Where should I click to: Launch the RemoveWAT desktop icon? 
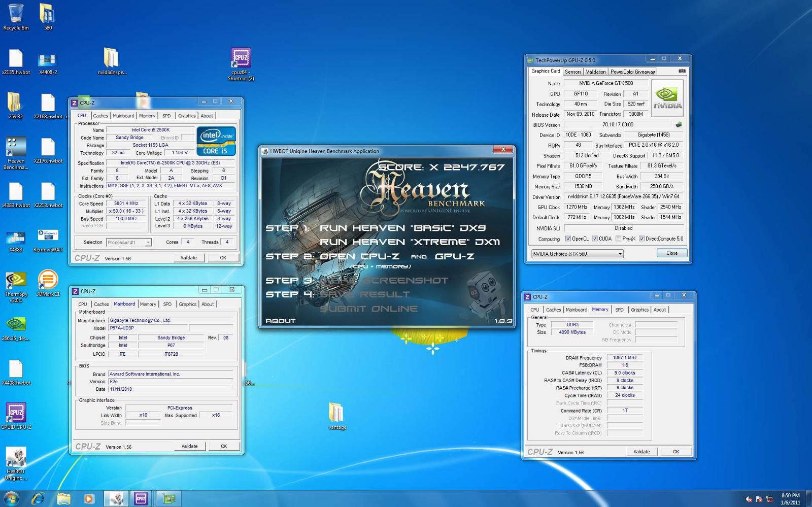(48, 241)
